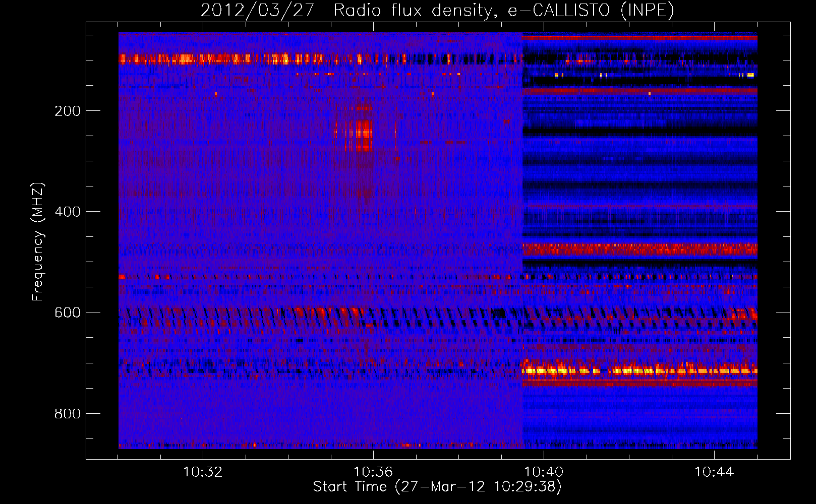Click the '400' frequency tick label
The image size is (816, 504).
(x=68, y=212)
